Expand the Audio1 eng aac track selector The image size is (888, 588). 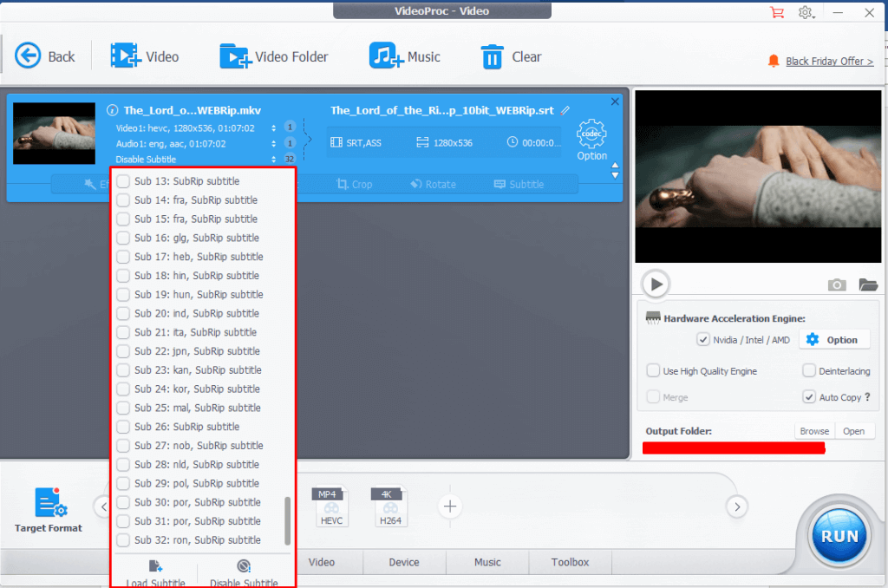coord(275,143)
